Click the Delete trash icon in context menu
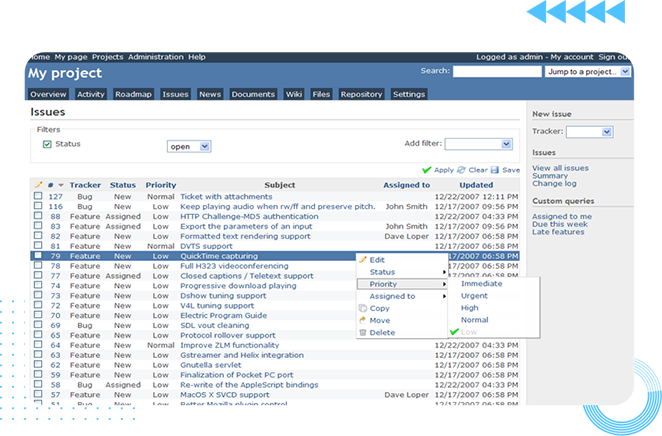This screenshot has width=662, height=436. click(363, 333)
